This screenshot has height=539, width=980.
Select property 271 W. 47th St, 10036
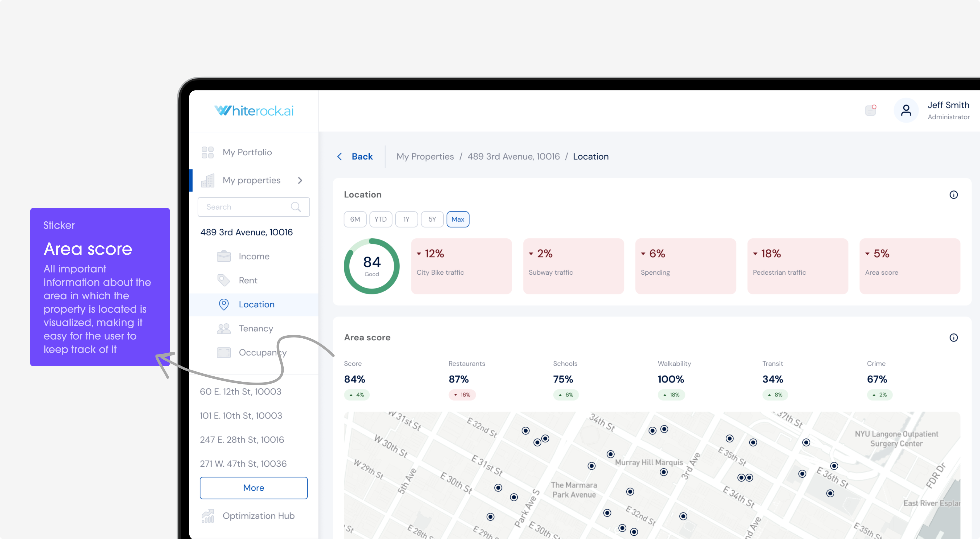click(x=243, y=464)
